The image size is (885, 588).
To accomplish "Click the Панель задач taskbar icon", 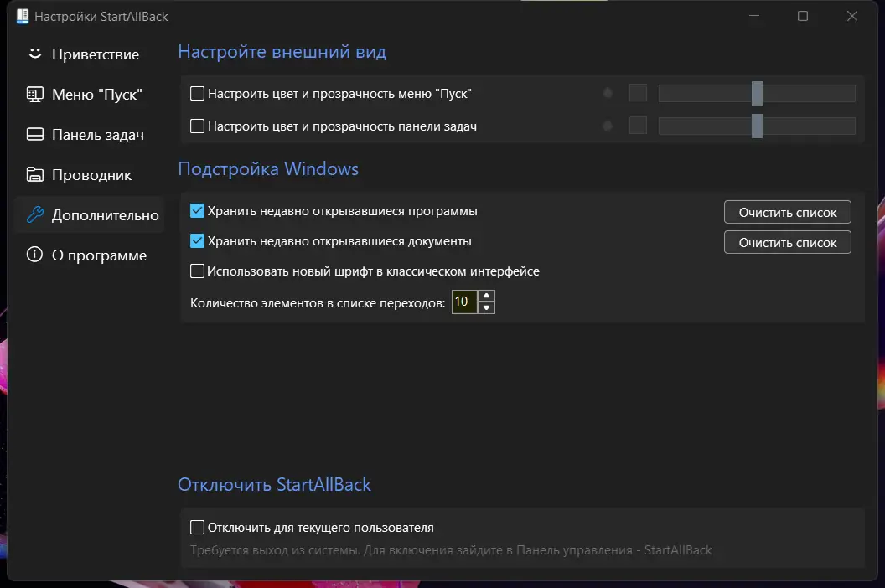I will (x=34, y=135).
